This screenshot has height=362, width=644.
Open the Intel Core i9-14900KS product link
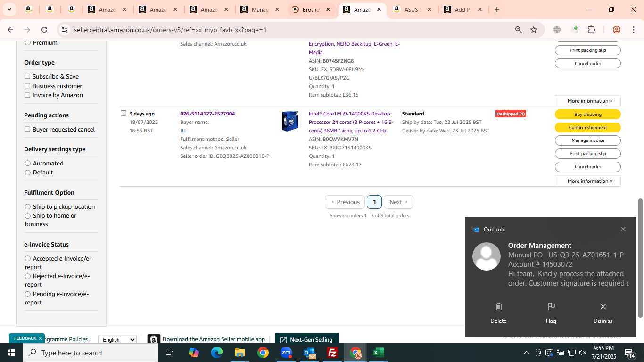pyautogui.click(x=351, y=122)
